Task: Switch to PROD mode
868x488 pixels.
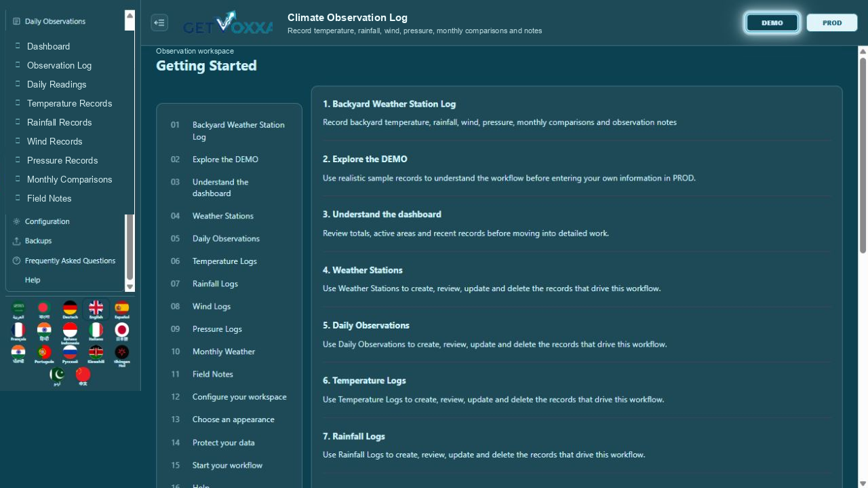Action: [x=832, y=22]
